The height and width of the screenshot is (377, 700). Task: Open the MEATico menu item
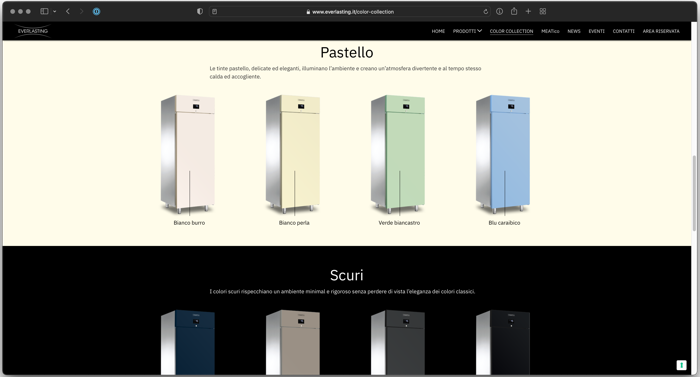(x=550, y=31)
